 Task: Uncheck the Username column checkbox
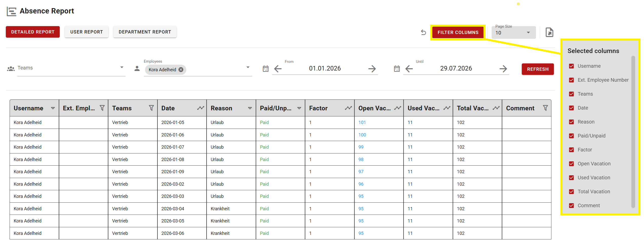tap(571, 66)
